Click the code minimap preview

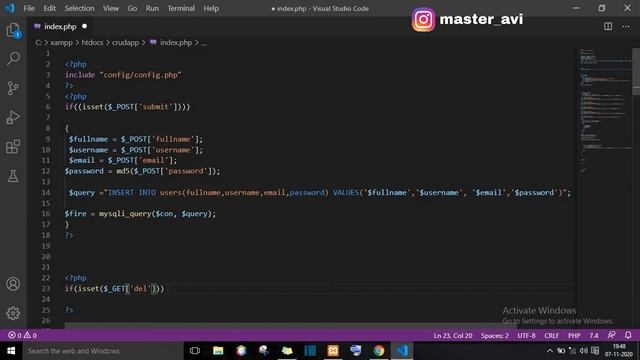click(605, 110)
